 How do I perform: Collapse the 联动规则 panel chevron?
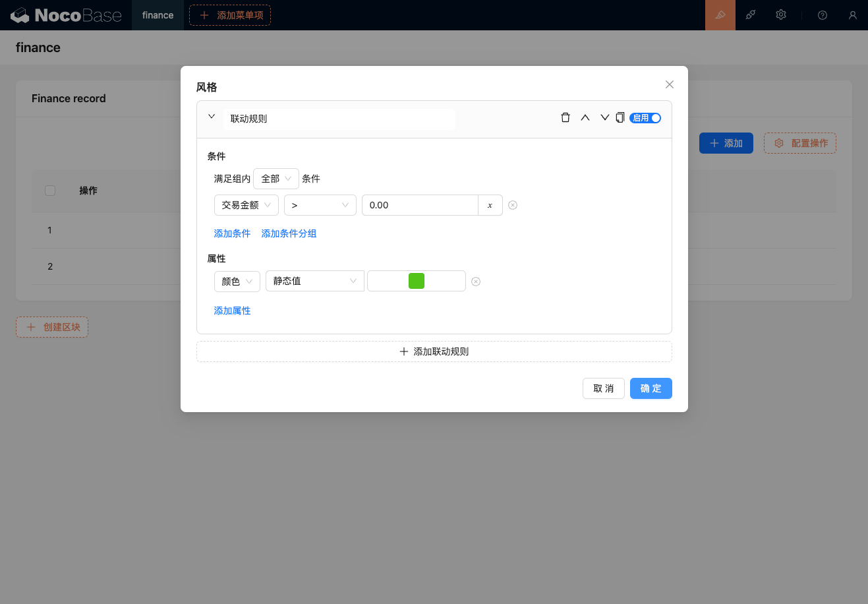[x=212, y=117]
